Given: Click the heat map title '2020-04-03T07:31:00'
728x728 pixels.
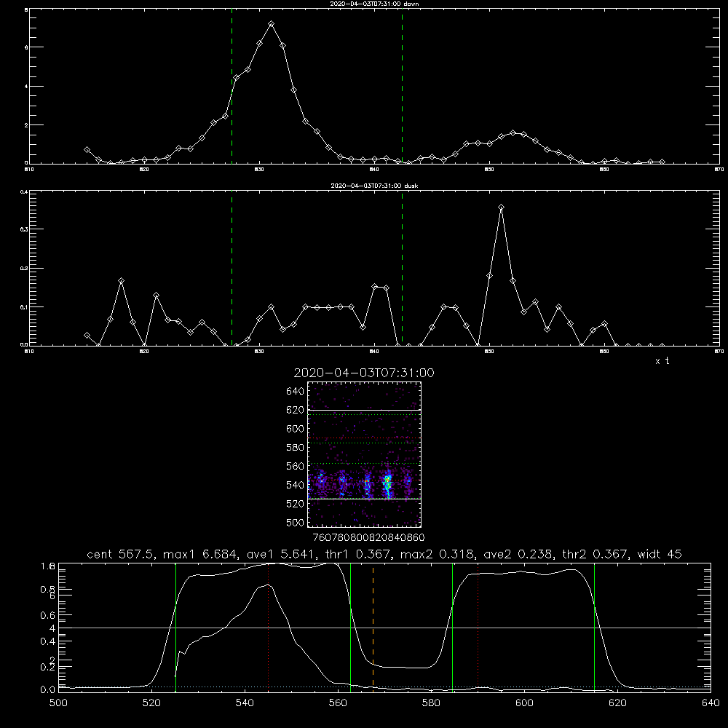Looking at the screenshot, I should pyautogui.click(x=364, y=373).
